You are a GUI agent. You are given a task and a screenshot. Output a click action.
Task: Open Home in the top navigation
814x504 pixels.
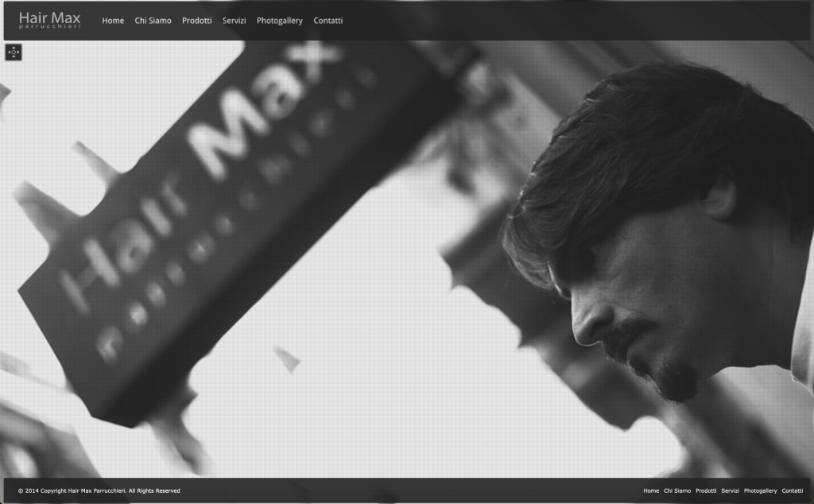click(113, 21)
